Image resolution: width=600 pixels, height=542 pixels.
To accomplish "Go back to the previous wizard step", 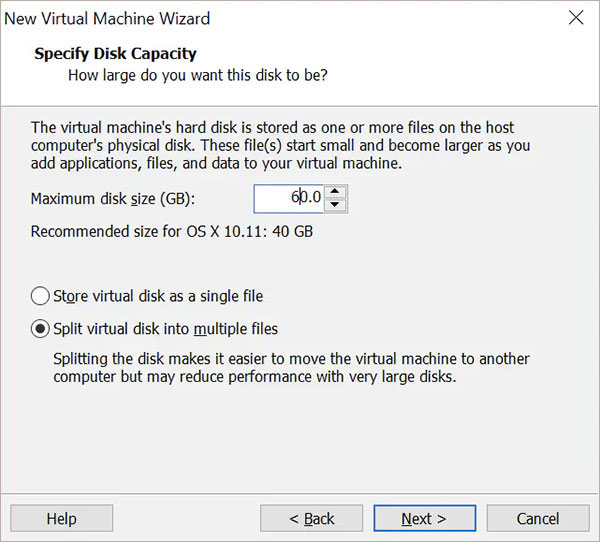I will click(x=312, y=518).
